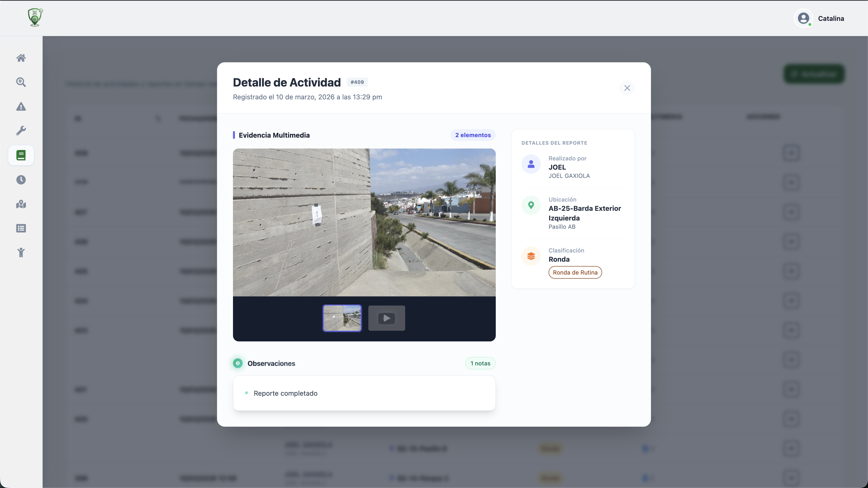Click the Ronda de Rutina tag
This screenshot has width=868, height=488.
pos(575,272)
